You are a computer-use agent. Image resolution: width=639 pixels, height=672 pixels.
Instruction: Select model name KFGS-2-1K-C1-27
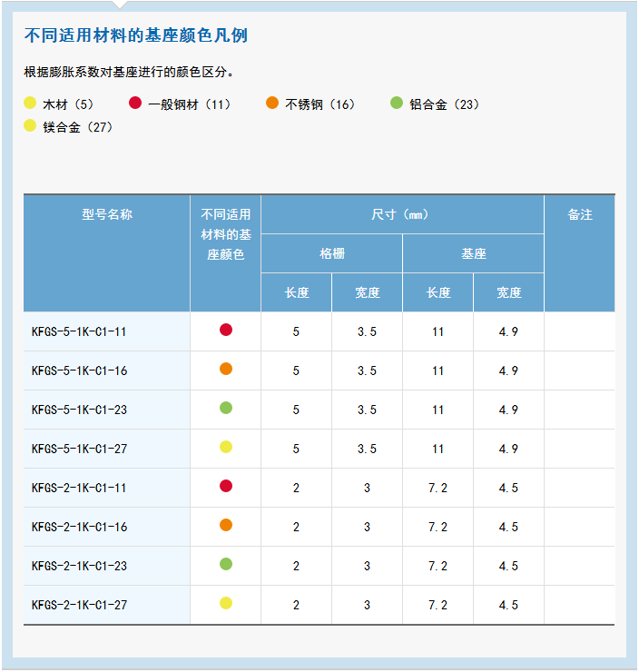pyautogui.click(x=79, y=605)
